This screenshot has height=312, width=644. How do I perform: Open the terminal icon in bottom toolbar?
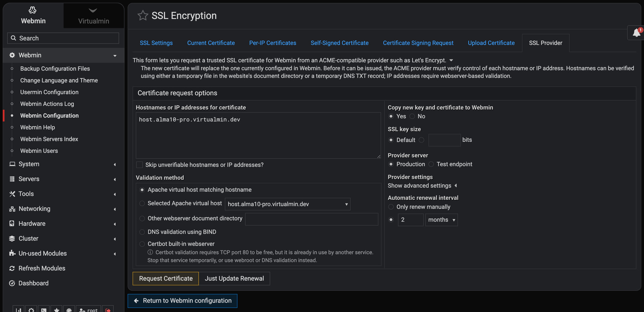click(44, 310)
